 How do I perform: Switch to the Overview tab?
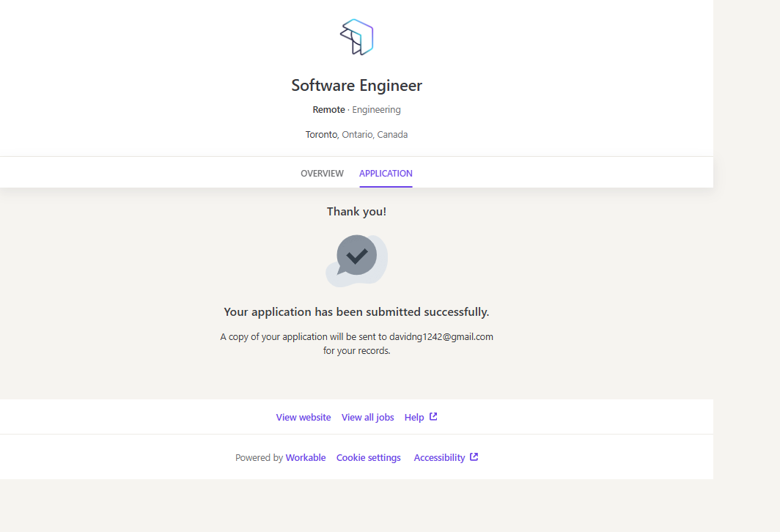click(322, 174)
